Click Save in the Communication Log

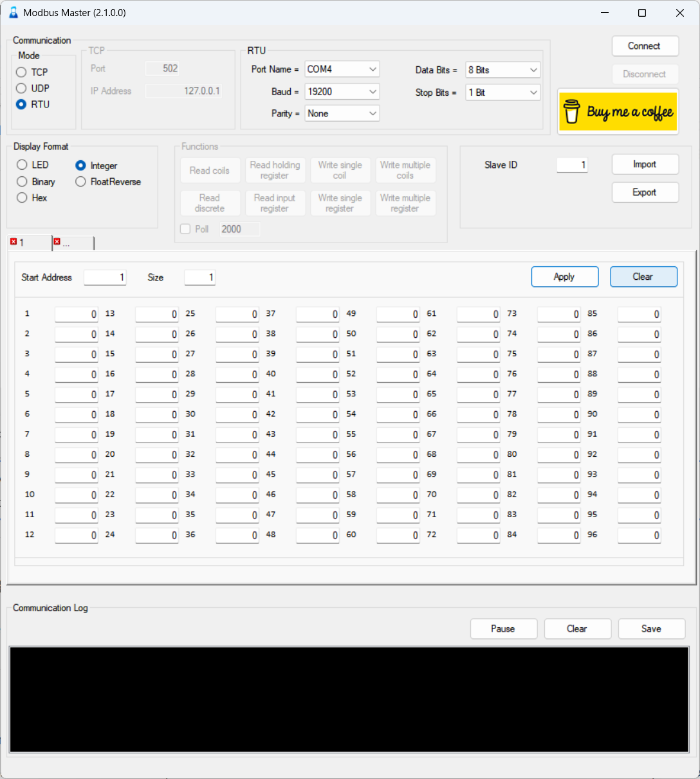(x=651, y=628)
